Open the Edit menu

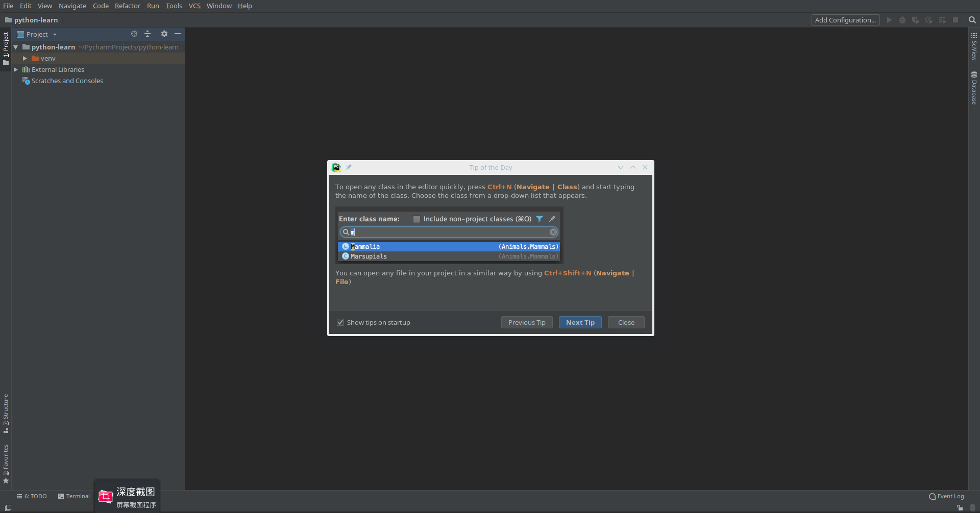[26, 6]
